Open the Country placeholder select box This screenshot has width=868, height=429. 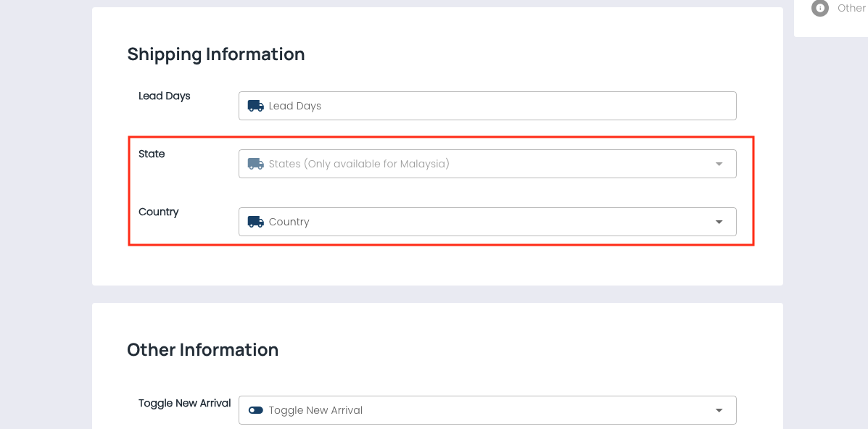tap(289, 222)
